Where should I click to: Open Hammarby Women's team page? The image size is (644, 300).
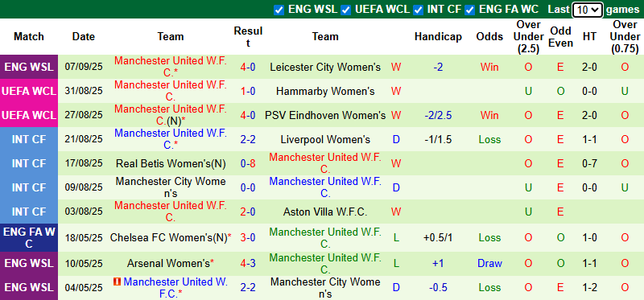click(325, 91)
